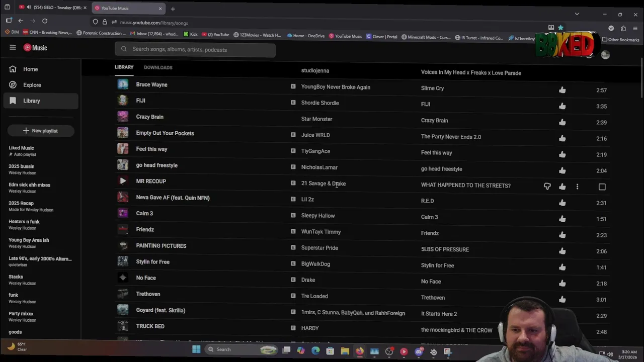Open the Heaters n funk playlist

(24, 222)
